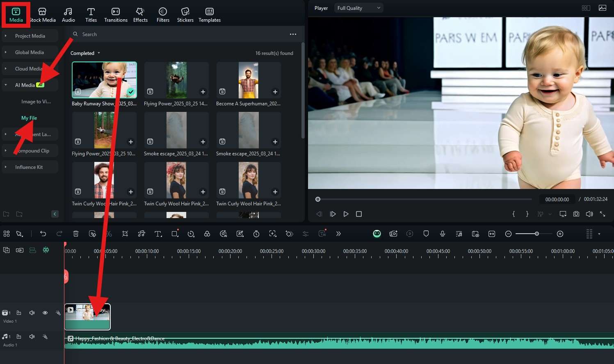Select the crop tool in timeline toolbar
This screenshot has height=364, width=614.
coord(125,234)
